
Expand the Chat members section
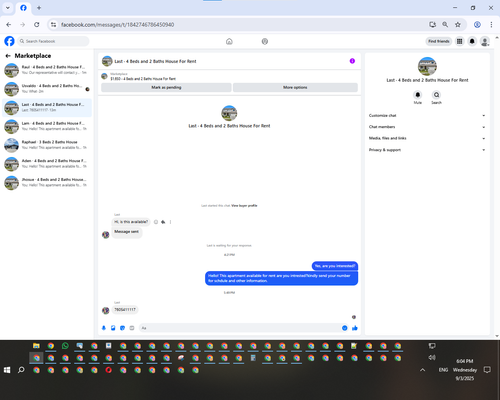pyautogui.click(x=427, y=127)
